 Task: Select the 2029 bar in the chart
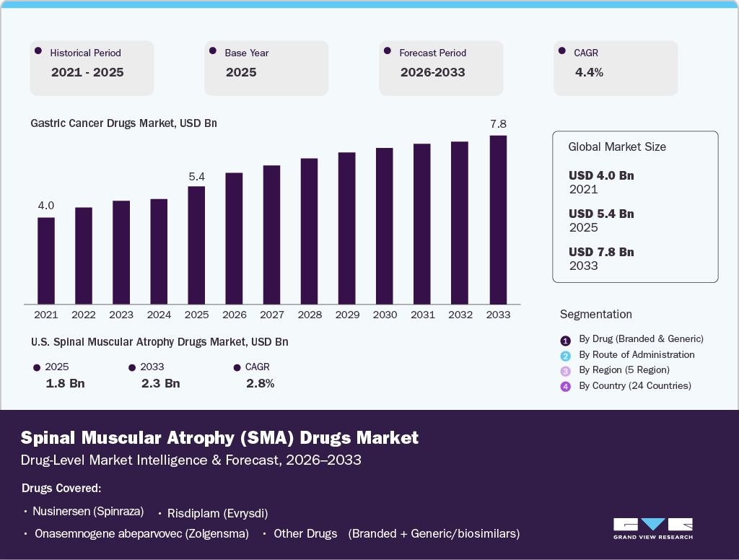coord(347,228)
